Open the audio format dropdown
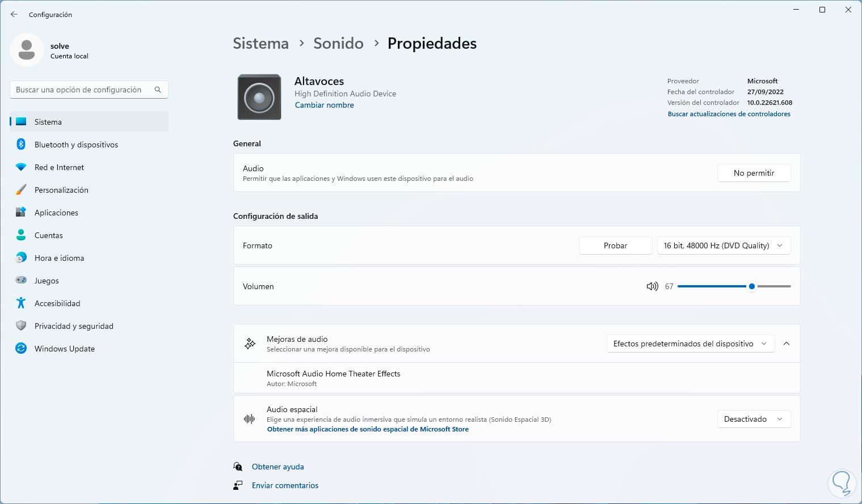The image size is (862, 504). (724, 245)
